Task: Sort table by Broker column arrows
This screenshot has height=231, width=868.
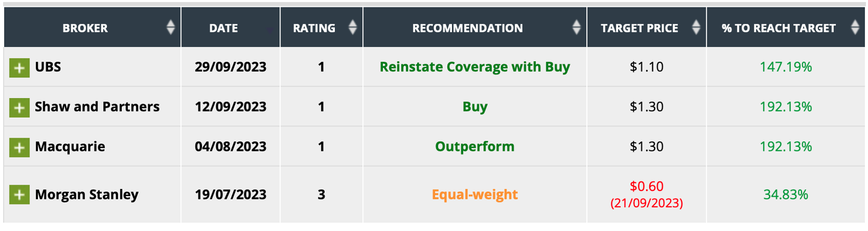Action: [x=170, y=27]
